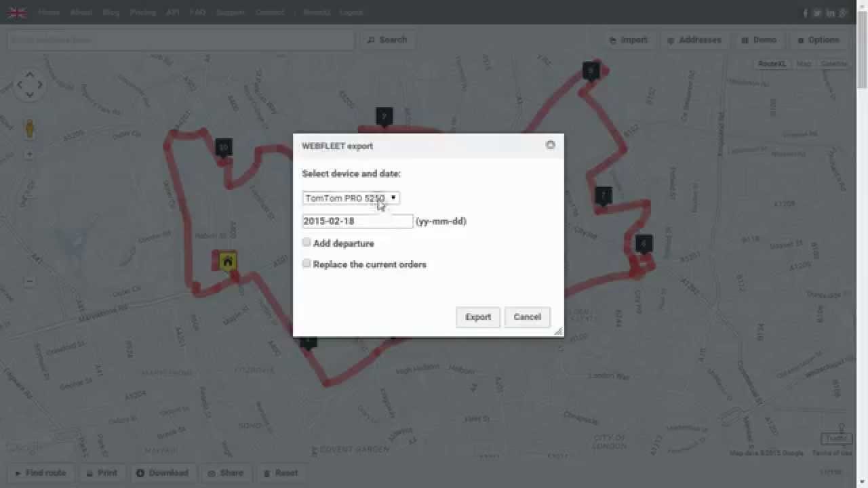The height and width of the screenshot is (488, 868).
Task: Click the stop marker near Old Street
Action: click(644, 245)
